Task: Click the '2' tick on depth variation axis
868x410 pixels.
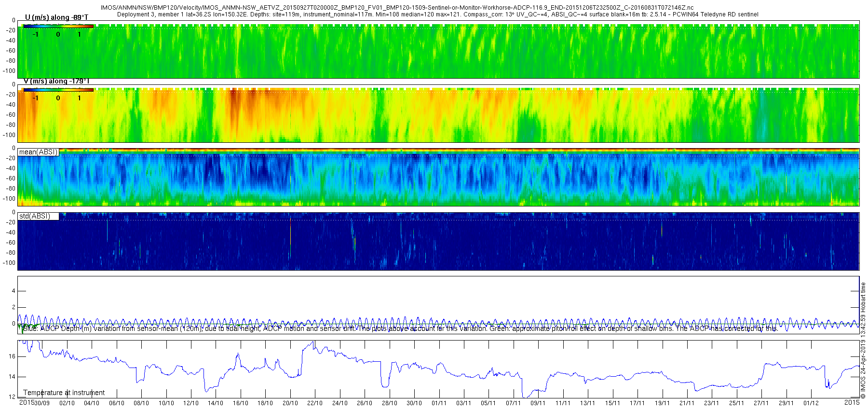Action: point(14,307)
